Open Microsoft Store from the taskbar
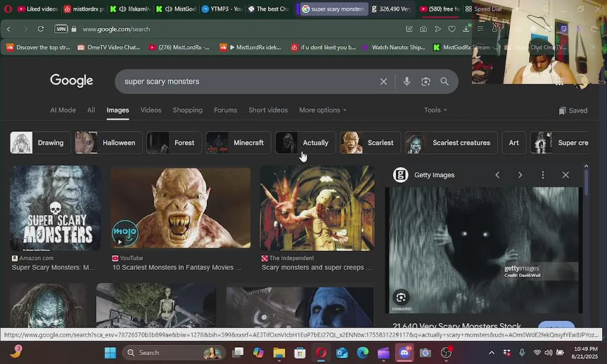 (300, 352)
